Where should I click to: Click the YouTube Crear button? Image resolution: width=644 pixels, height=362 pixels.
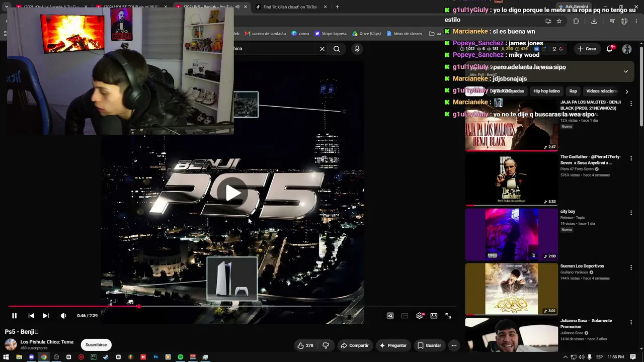[x=587, y=49]
